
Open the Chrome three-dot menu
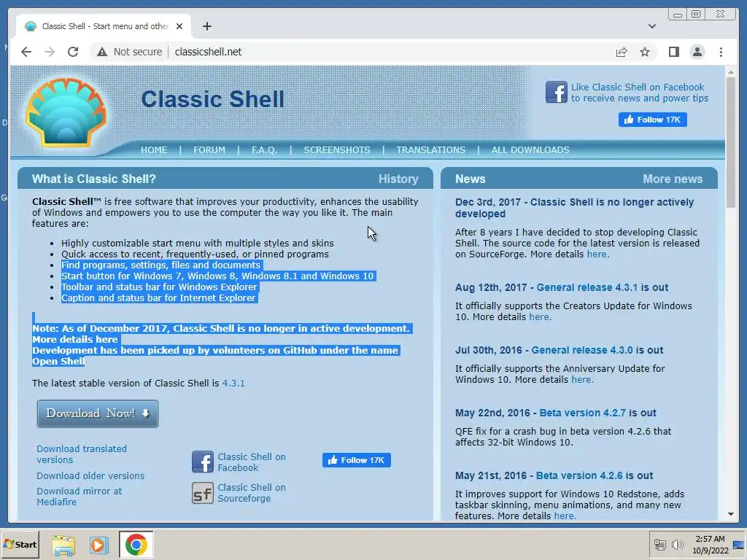tap(721, 52)
